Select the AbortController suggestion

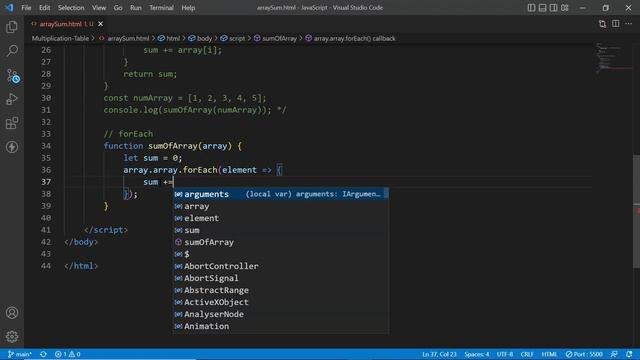coord(281,266)
